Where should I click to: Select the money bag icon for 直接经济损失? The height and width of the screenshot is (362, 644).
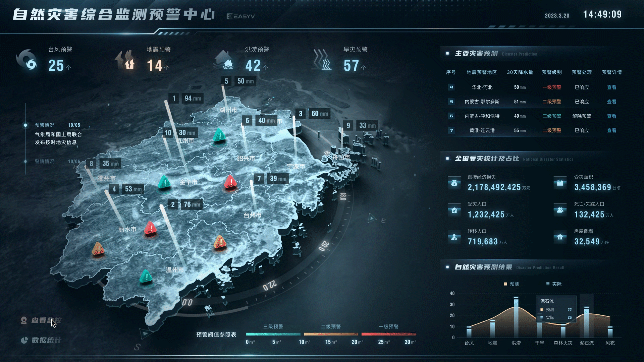pyautogui.click(x=454, y=183)
